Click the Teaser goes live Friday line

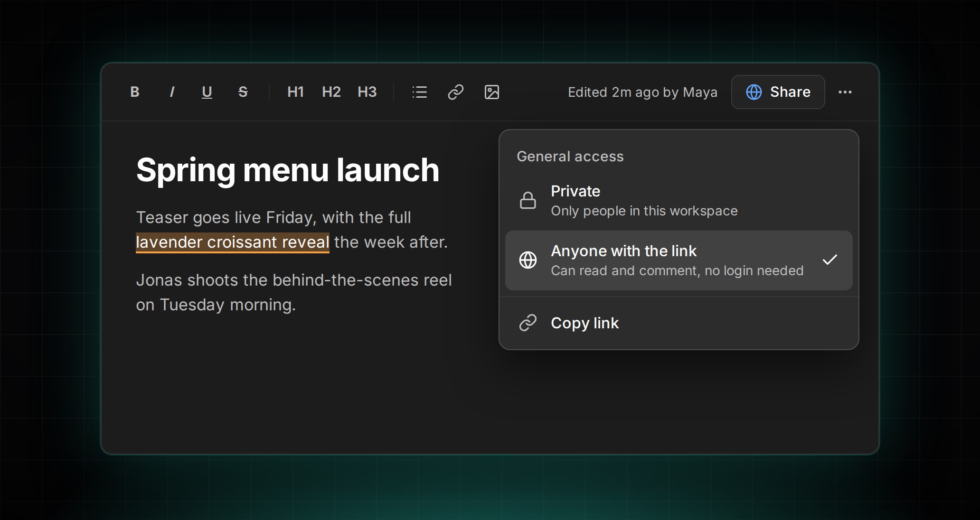[273, 217]
